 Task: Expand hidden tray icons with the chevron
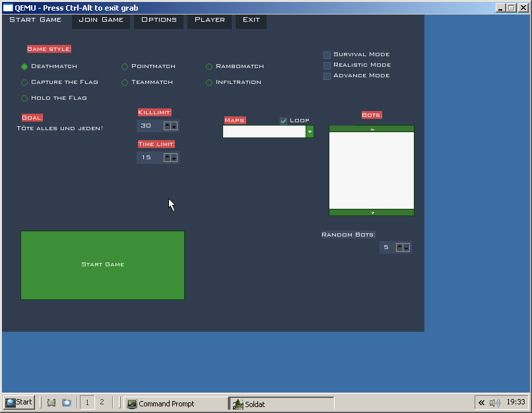pyautogui.click(x=482, y=402)
